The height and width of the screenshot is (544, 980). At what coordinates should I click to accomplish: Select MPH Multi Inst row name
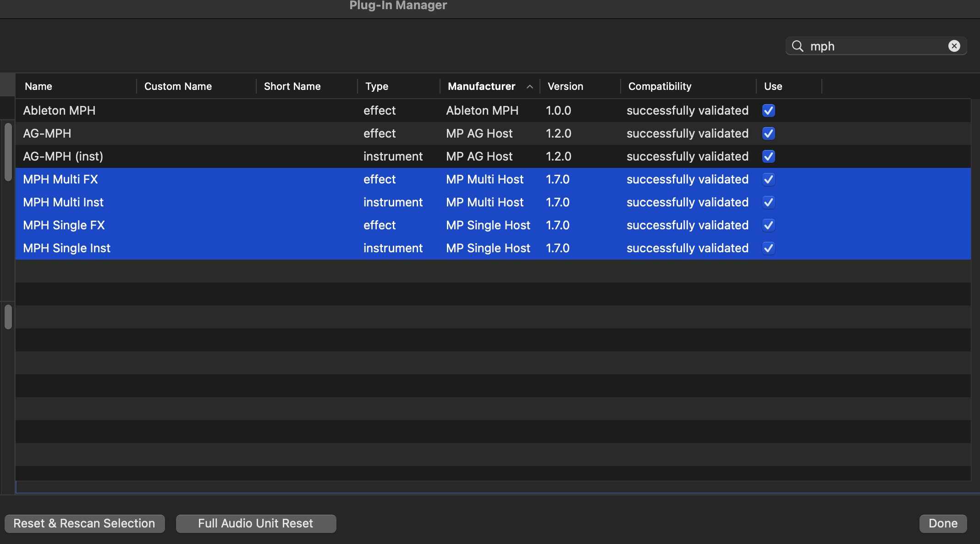point(63,202)
